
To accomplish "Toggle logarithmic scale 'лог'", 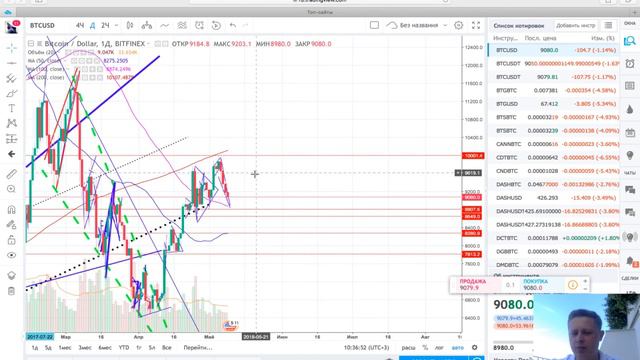I will click(x=439, y=348).
